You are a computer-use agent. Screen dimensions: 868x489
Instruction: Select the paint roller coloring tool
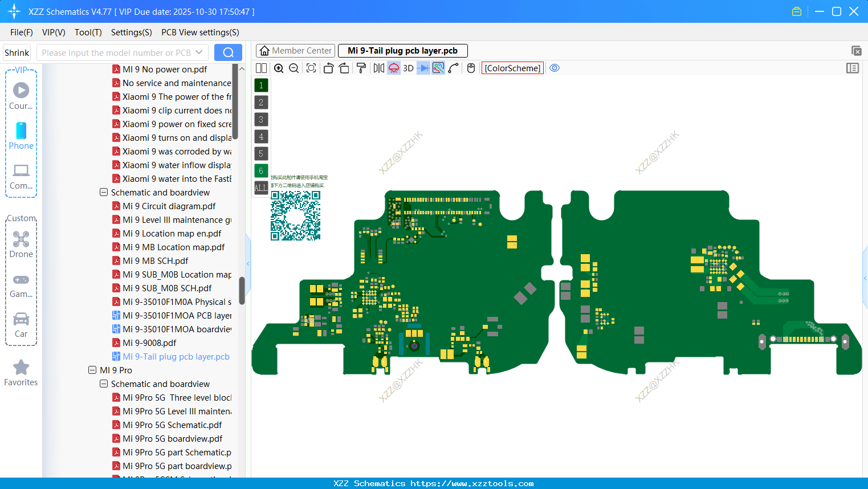tap(362, 68)
